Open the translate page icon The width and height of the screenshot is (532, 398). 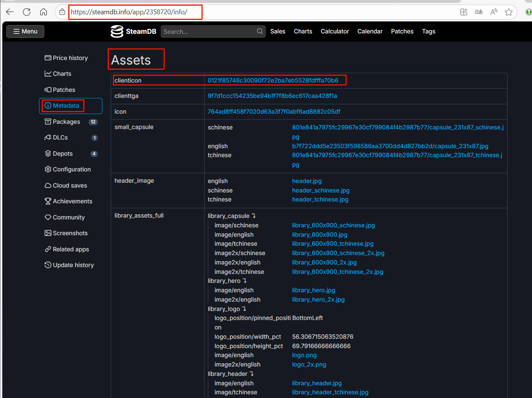pos(479,12)
